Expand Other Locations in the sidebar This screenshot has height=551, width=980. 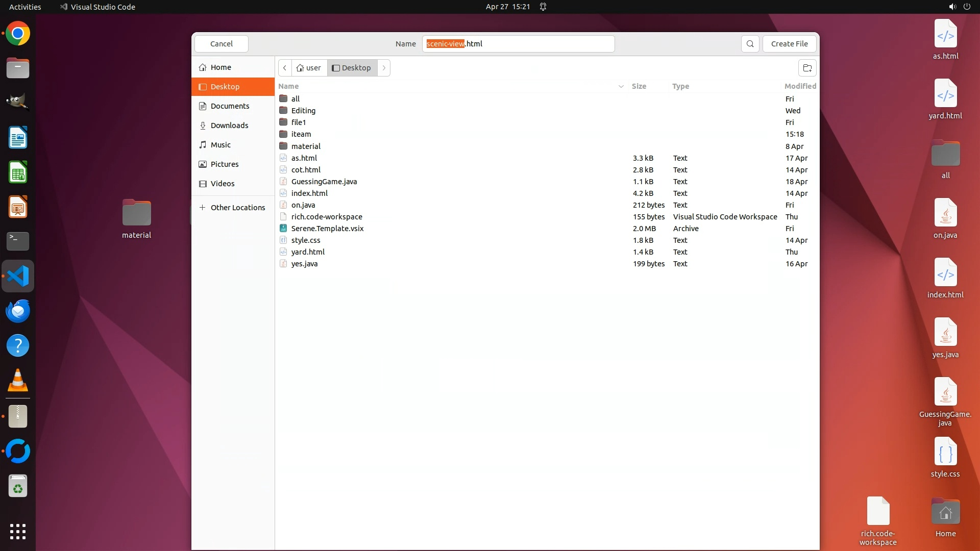click(237, 208)
